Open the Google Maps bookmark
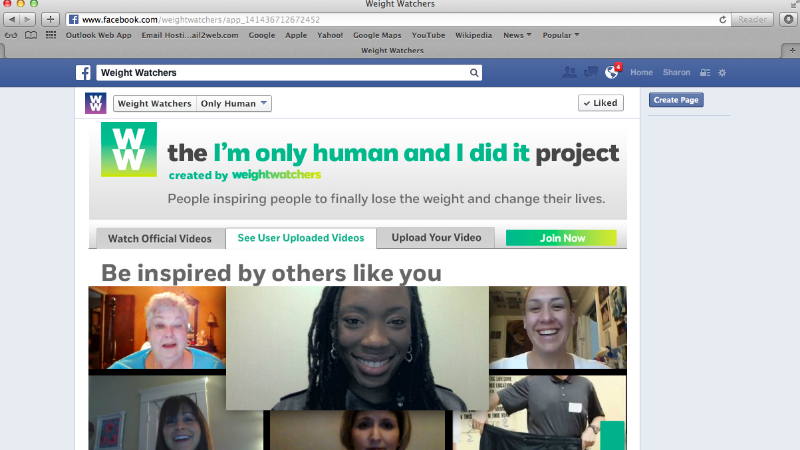Screen dimensions: 800x450 pyautogui.click(x=377, y=35)
